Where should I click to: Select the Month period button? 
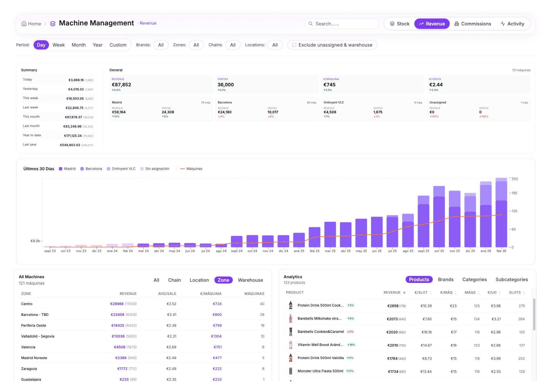click(x=78, y=45)
